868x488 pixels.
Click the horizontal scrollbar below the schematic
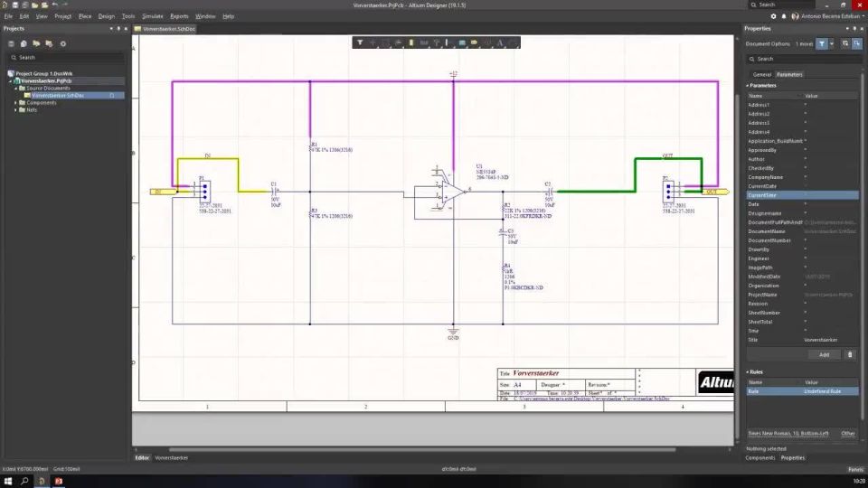point(422,450)
